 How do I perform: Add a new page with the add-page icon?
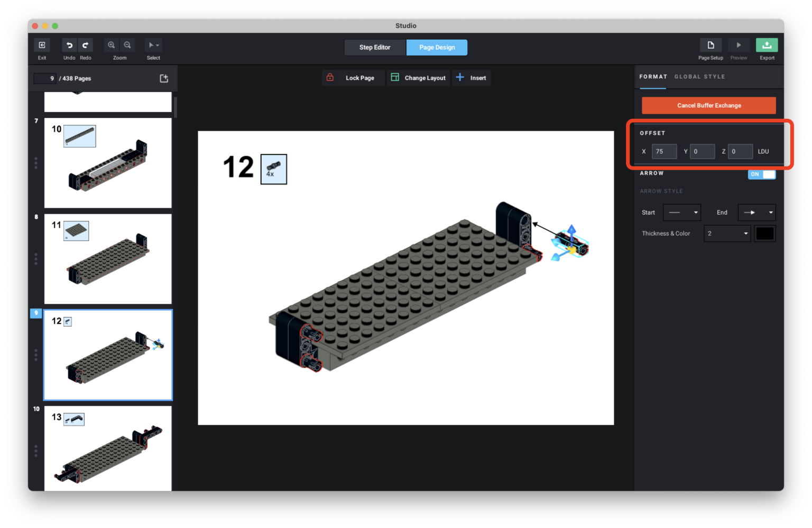pyautogui.click(x=164, y=78)
